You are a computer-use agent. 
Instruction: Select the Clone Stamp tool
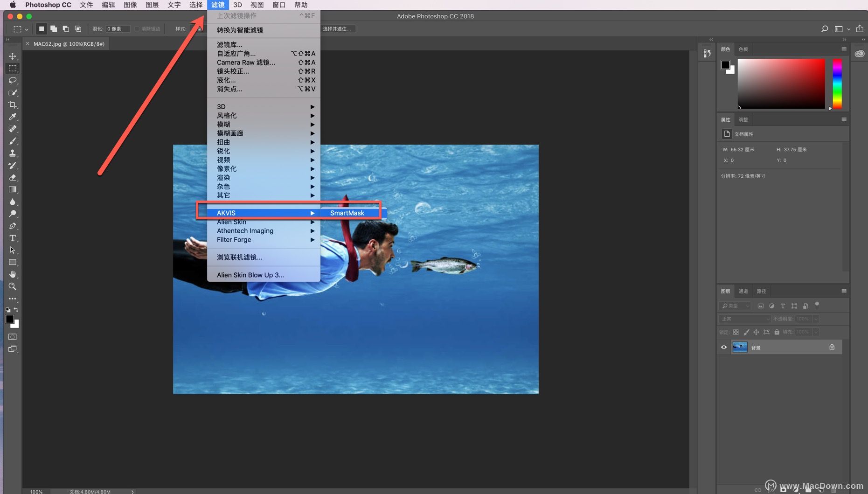13,153
